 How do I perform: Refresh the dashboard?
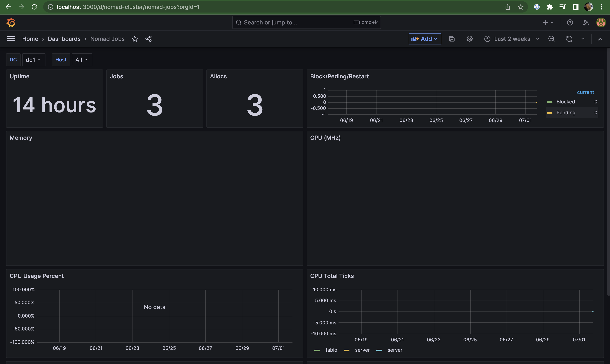(569, 39)
